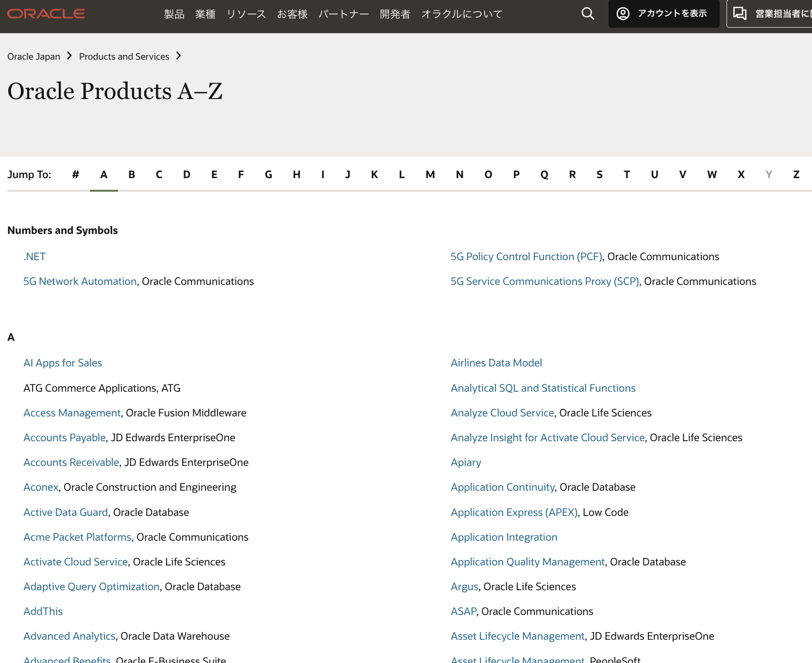Open the 製品 menu
Screen dimensions: 812x663
pyautogui.click(x=174, y=14)
